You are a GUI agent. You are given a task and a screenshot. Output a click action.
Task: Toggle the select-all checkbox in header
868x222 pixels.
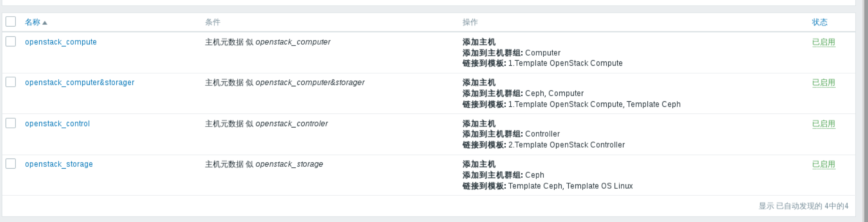tap(11, 22)
